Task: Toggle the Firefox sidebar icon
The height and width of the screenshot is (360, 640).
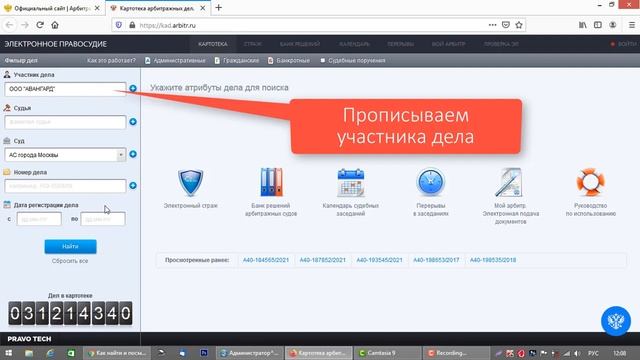Action: (598, 25)
